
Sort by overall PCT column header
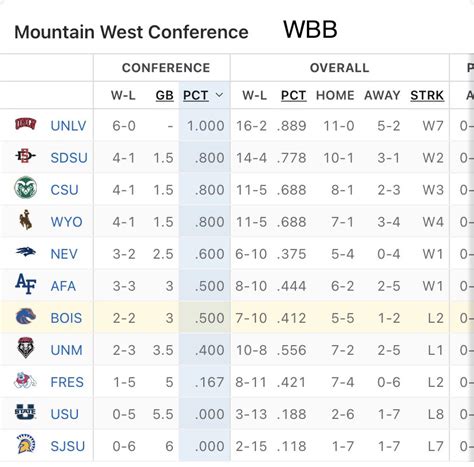coord(293,96)
